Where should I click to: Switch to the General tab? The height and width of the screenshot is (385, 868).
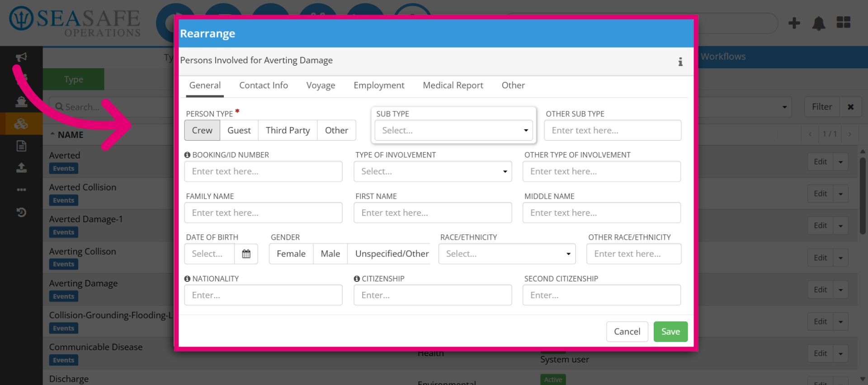click(205, 86)
